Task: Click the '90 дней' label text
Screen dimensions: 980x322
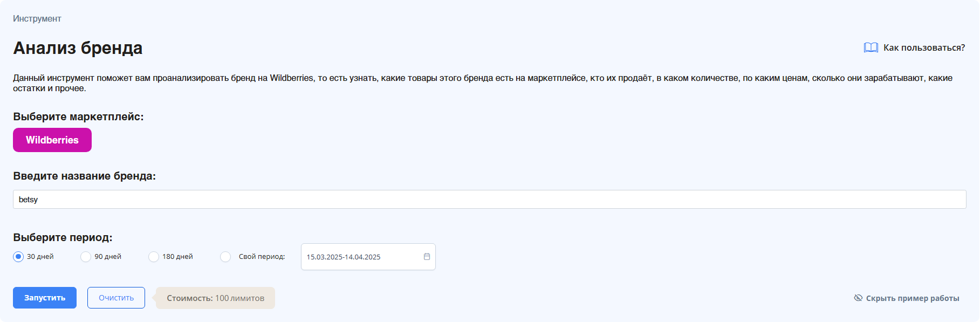Action: tap(108, 257)
